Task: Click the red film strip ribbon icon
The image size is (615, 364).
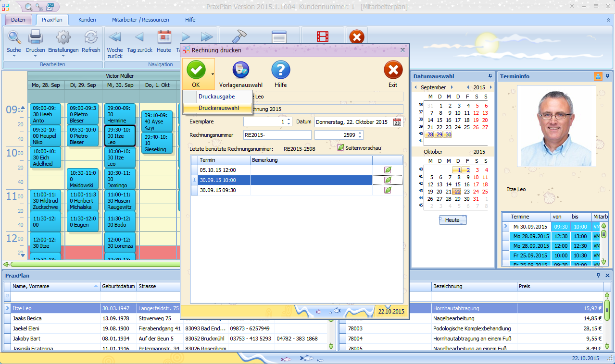Action: coord(323,37)
